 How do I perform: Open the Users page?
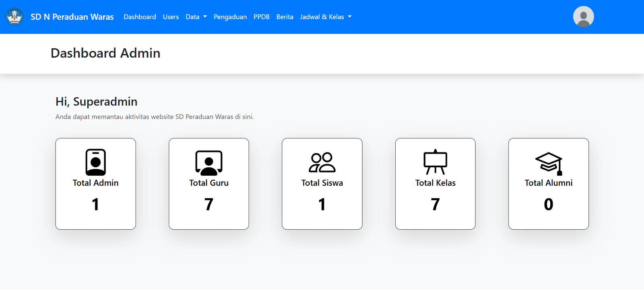(171, 17)
